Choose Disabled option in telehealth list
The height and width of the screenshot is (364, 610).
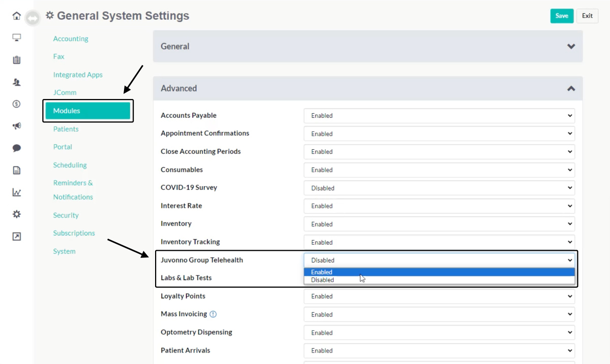[x=439, y=280]
